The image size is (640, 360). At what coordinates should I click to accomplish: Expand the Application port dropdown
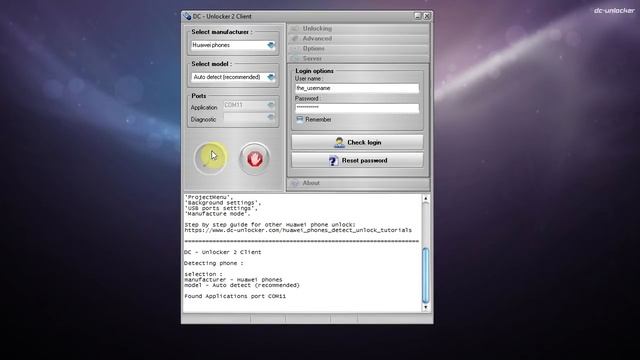(249, 105)
